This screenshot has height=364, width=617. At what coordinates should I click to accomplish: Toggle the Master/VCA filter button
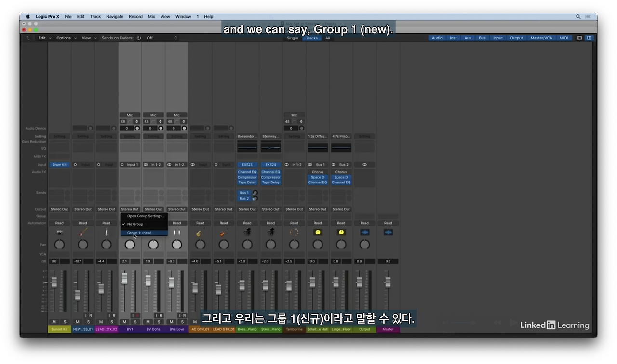point(541,38)
